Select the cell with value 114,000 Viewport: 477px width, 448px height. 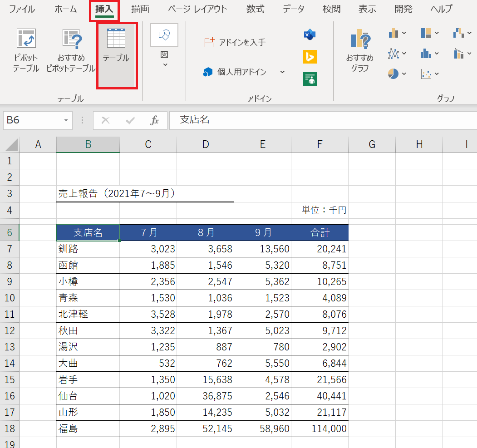click(320, 429)
